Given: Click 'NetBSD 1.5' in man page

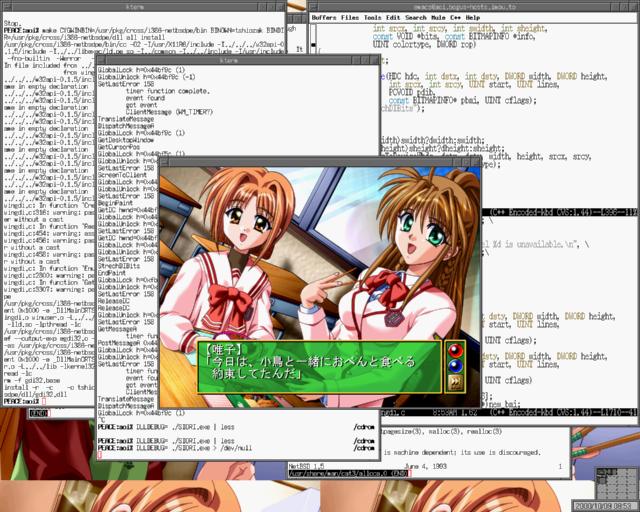Looking at the screenshot, I should 306,466.
